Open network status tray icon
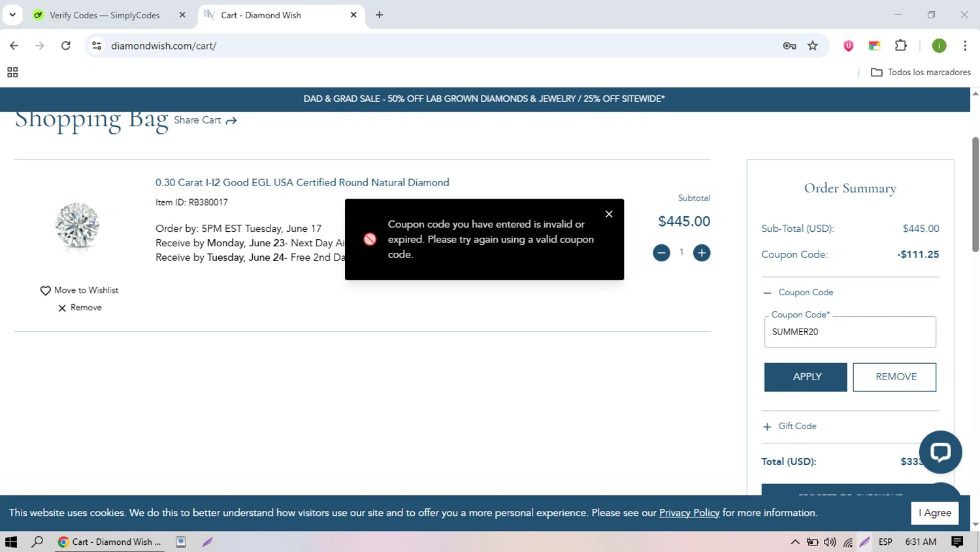980x552 pixels. 848,542
